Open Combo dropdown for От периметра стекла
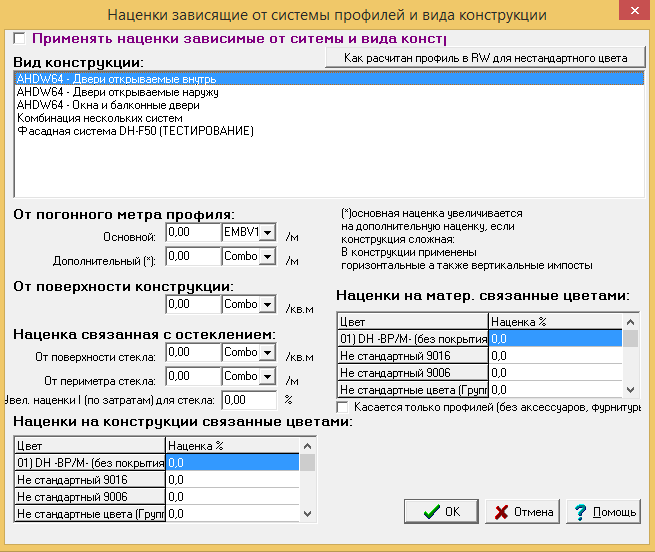 coord(267,376)
